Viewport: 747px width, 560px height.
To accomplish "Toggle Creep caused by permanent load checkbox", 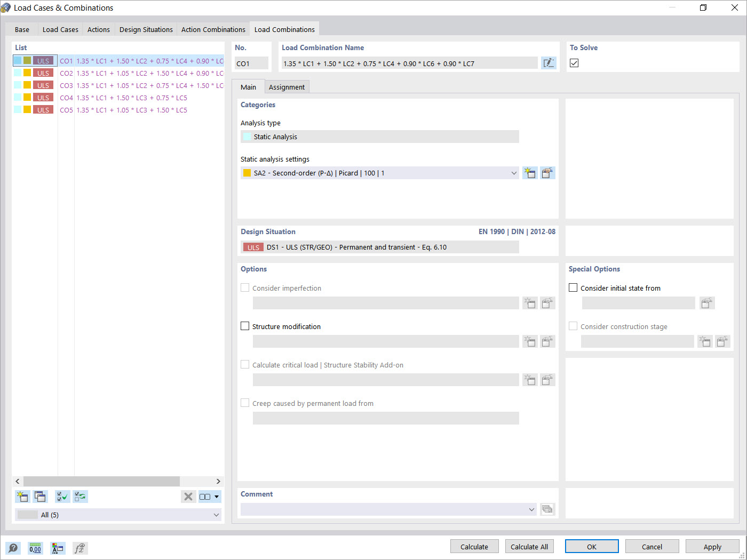I will click(x=245, y=403).
